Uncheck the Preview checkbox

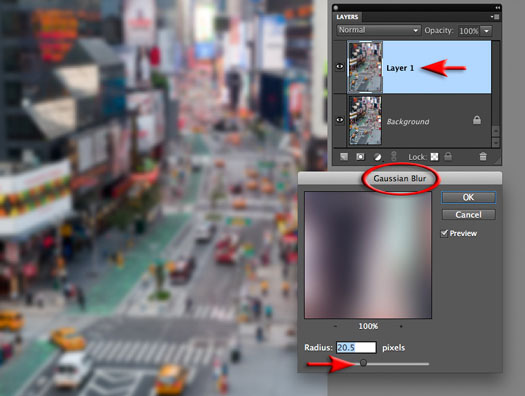(444, 233)
